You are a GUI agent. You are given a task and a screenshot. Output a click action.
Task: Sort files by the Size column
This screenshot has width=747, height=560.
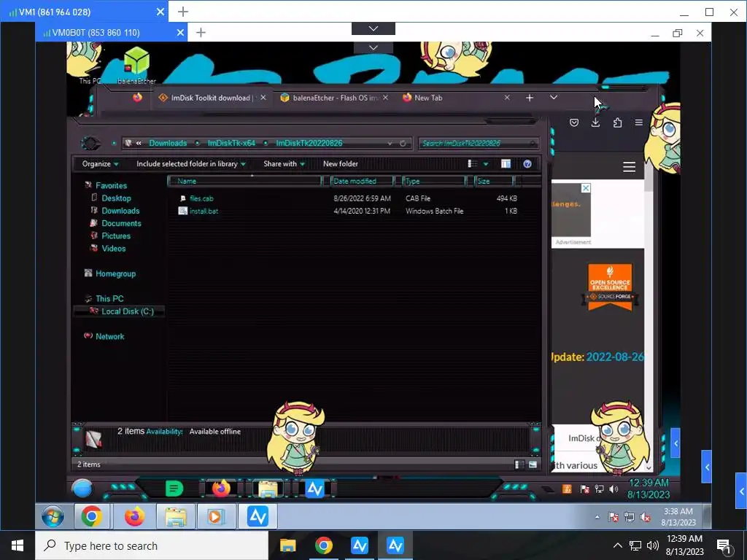coord(495,181)
